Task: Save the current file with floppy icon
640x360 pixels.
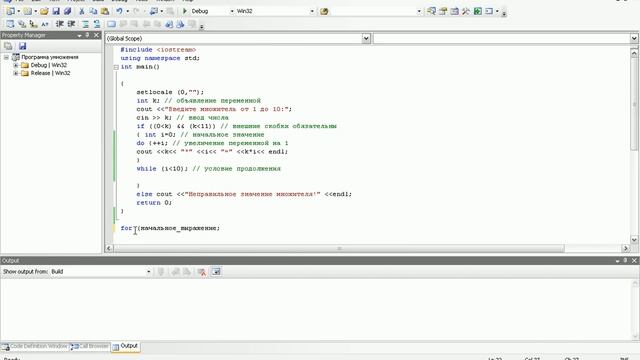Action: [56, 11]
